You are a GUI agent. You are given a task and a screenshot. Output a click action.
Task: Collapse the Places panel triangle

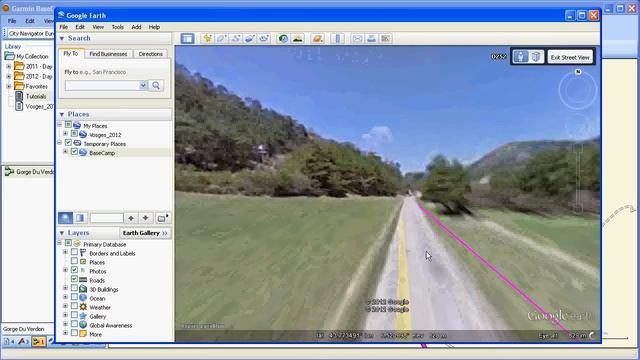pos(62,114)
